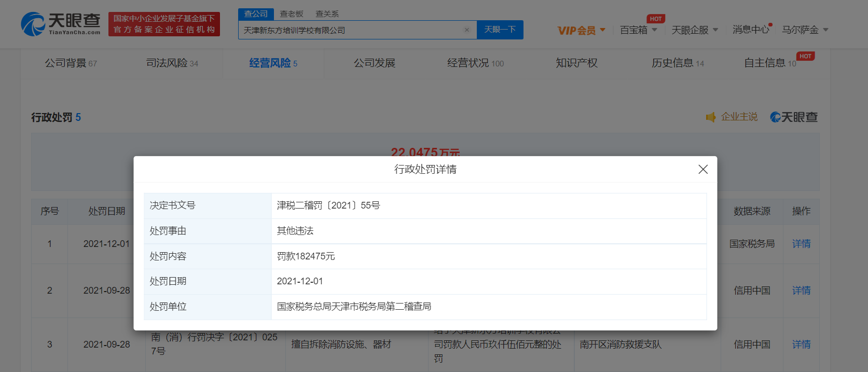Open the 历史信息 section tab

[678, 63]
